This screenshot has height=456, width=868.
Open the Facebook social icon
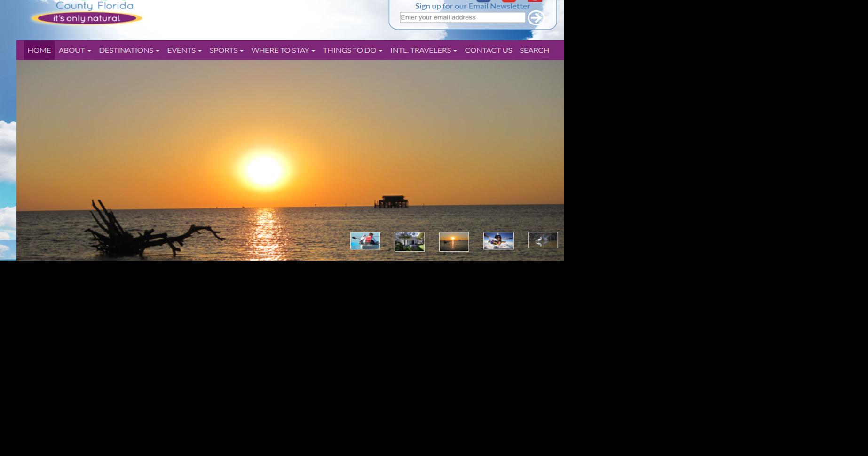(483, 1)
